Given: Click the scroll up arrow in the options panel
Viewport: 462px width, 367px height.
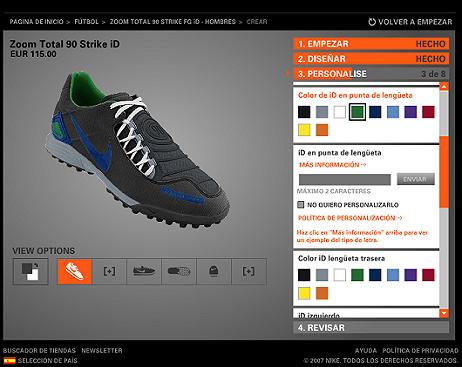Looking at the screenshot, I should click(444, 87).
